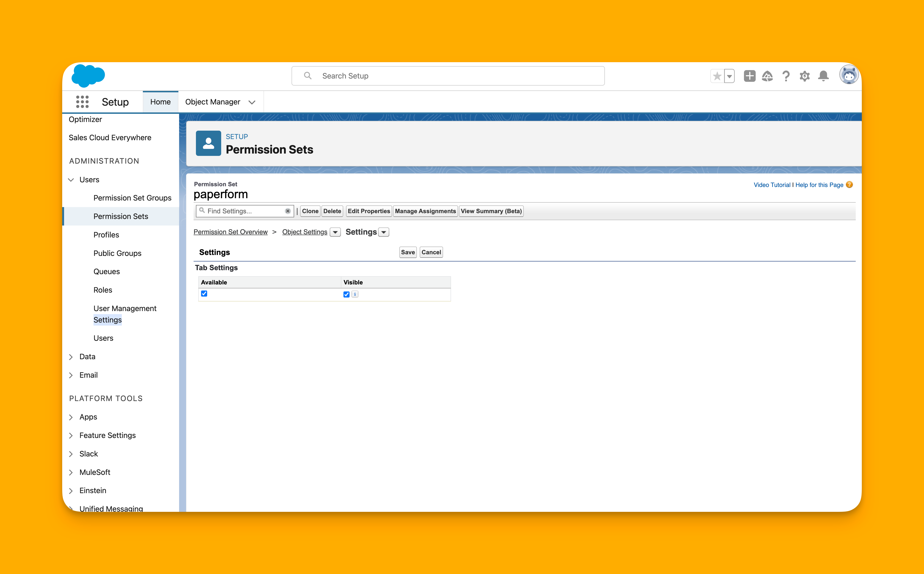Viewport: 924px width, 574px height.
Task: Open Trailhead guidance center icon
Action: (767, 76)
